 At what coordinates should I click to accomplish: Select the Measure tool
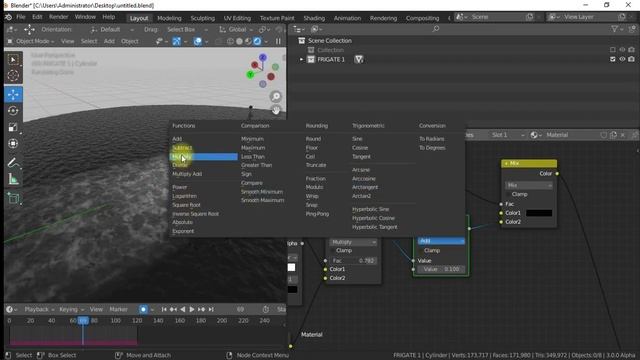13,179
